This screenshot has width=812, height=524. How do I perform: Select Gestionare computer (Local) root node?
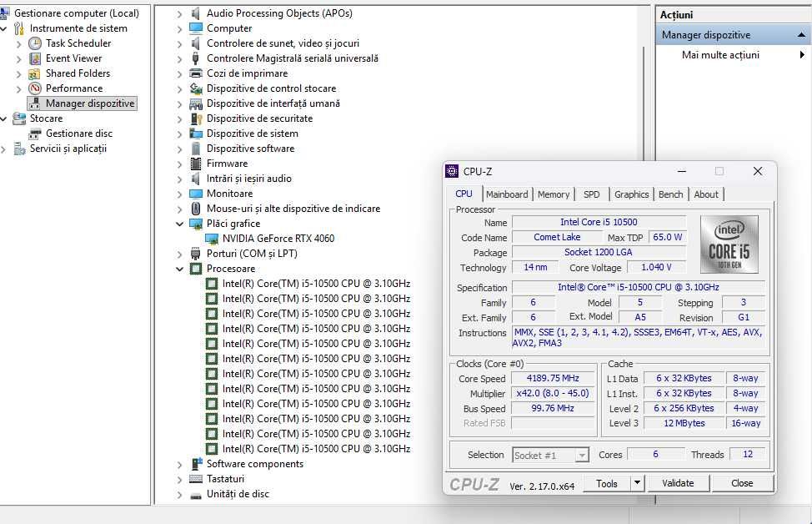[x=77, y=13]
